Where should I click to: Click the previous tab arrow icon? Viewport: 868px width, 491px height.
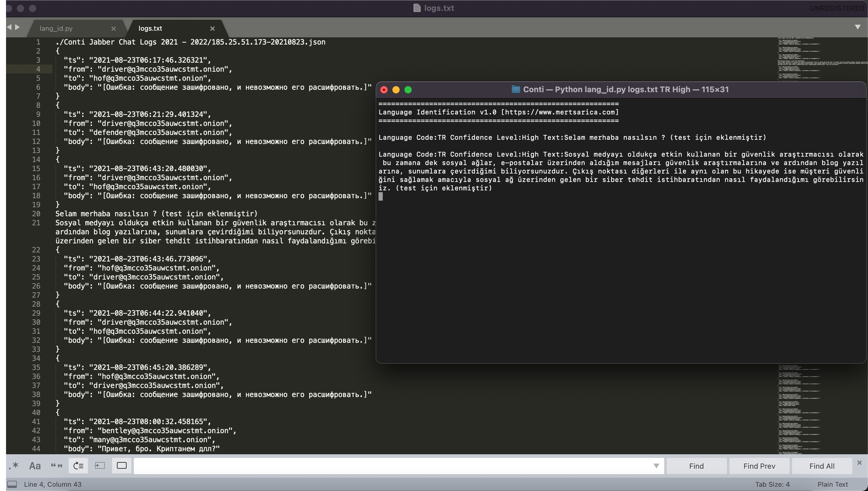coord(9,27)
